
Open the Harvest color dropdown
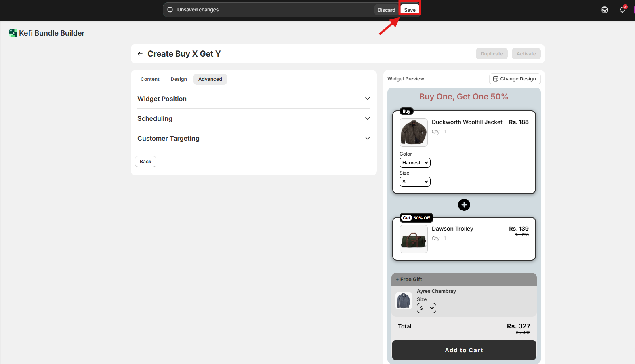pos(415,163)
